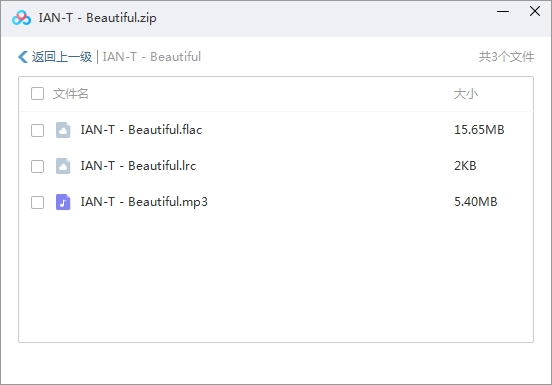Image resolution: width=552 pixels, height=385 pixels.
Task: Select file name IAN-T - Beautiful.flac
Action: tap(141, 130)
